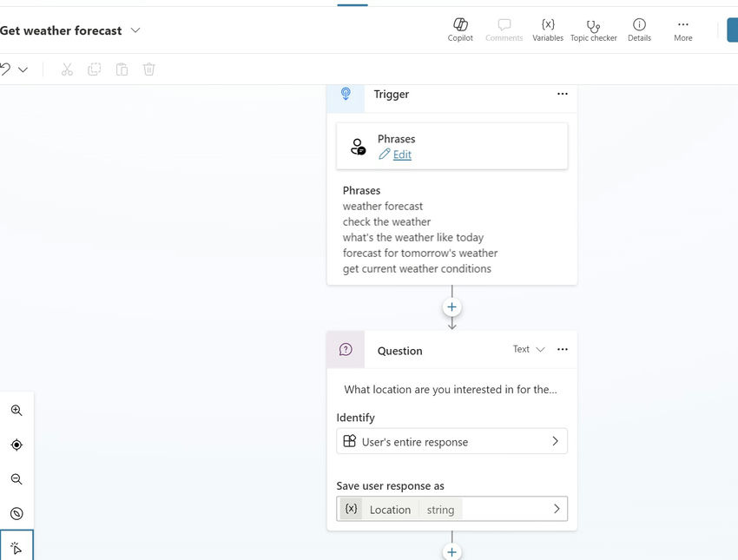Image resolution: width=738 pixels, height=560 pixels.
Task: Delete the selected node with trash icon
Action: coord(148,69)
